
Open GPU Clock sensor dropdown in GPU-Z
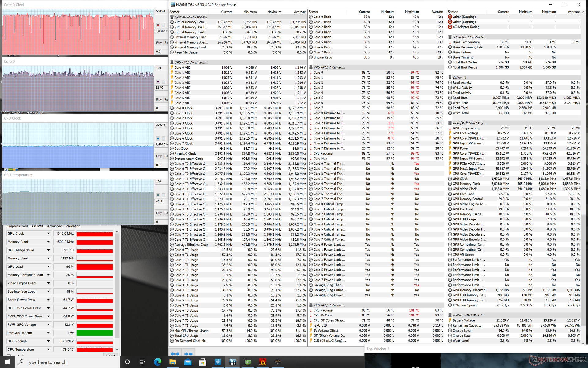click(x=48, y=234)
